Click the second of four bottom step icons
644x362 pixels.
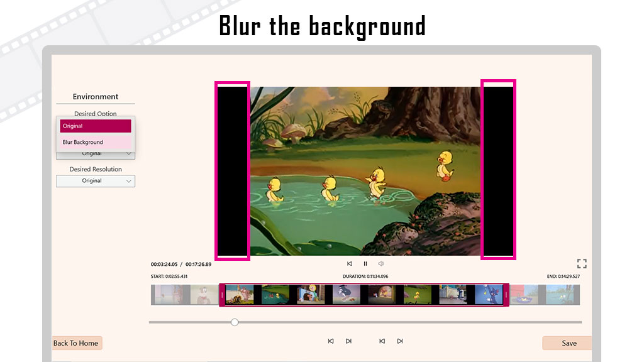pos(348,341)
